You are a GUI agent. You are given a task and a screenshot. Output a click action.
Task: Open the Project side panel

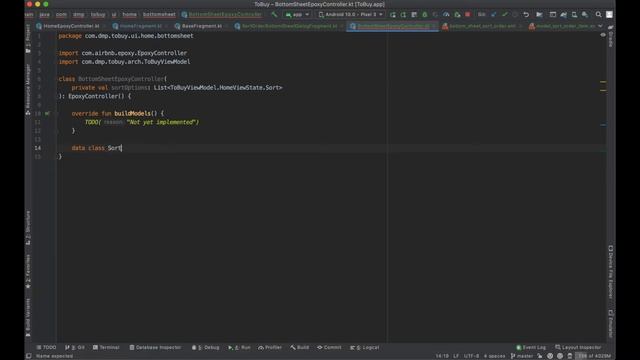(x=28, y=38)
